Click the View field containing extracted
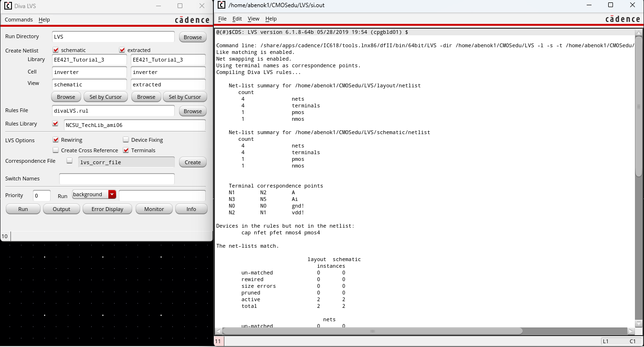 [168, 84]
